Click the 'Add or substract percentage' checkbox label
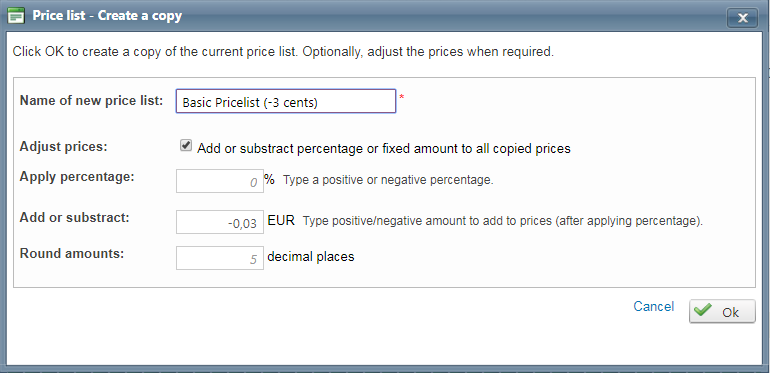Viewport: 770px width, 373px height. tap(384, 149)
